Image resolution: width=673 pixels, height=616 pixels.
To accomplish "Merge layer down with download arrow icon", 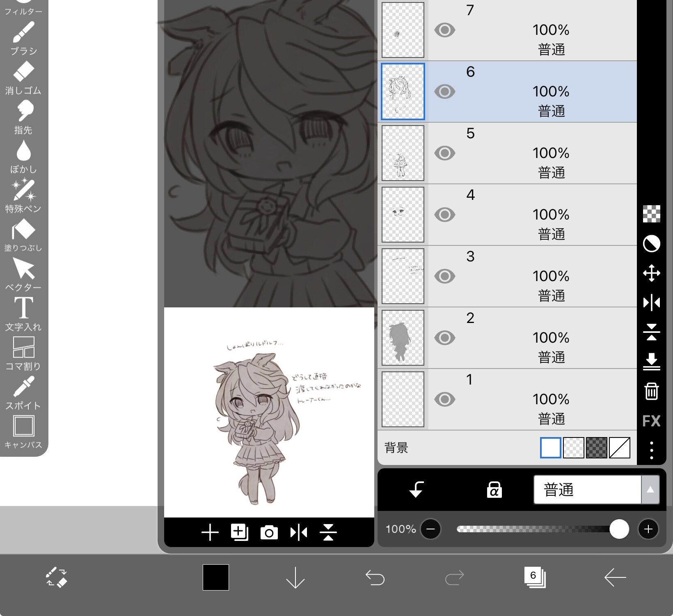I will click(x=652, y=362).
